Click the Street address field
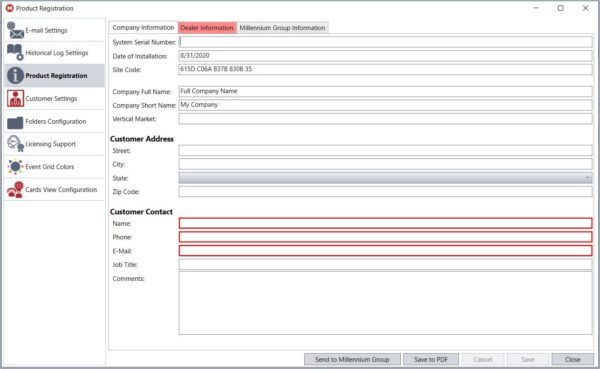The width and height of the screenshot is (600, 369). (385, 150)
